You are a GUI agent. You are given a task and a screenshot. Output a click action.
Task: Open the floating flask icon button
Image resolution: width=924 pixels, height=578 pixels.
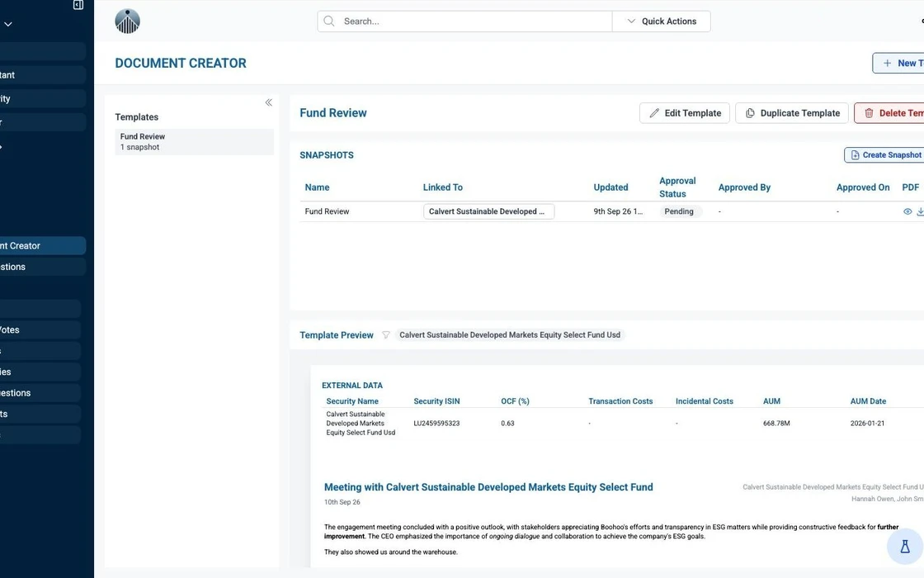pyautogui.click(x=905, y=547)
